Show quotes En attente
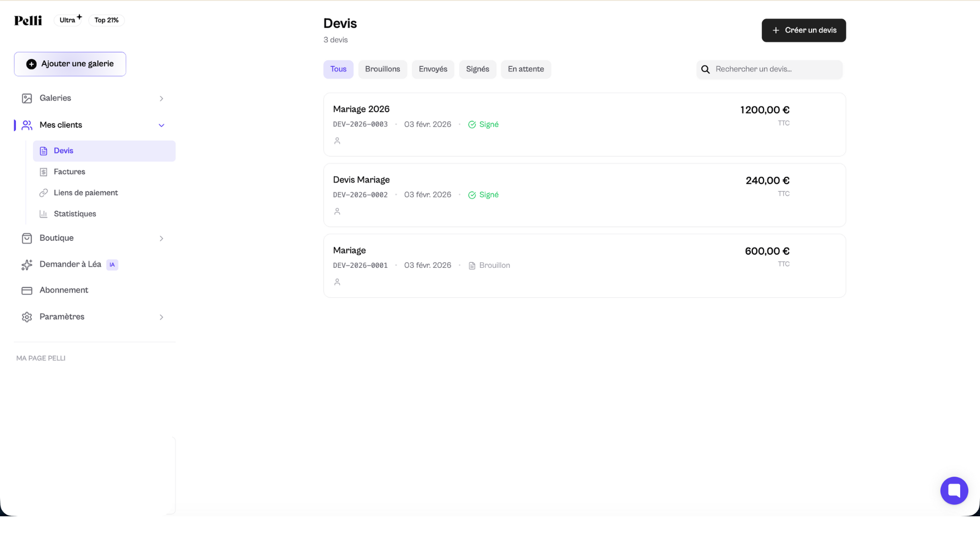 point(525,69)
